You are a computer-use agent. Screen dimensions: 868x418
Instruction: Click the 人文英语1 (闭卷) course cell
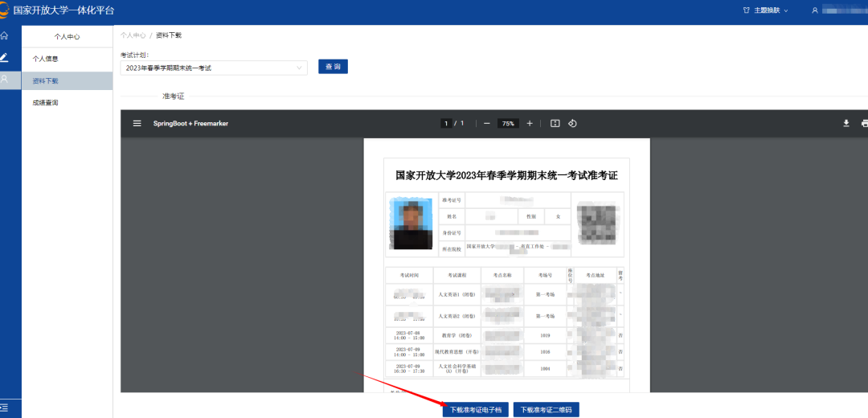457,294
